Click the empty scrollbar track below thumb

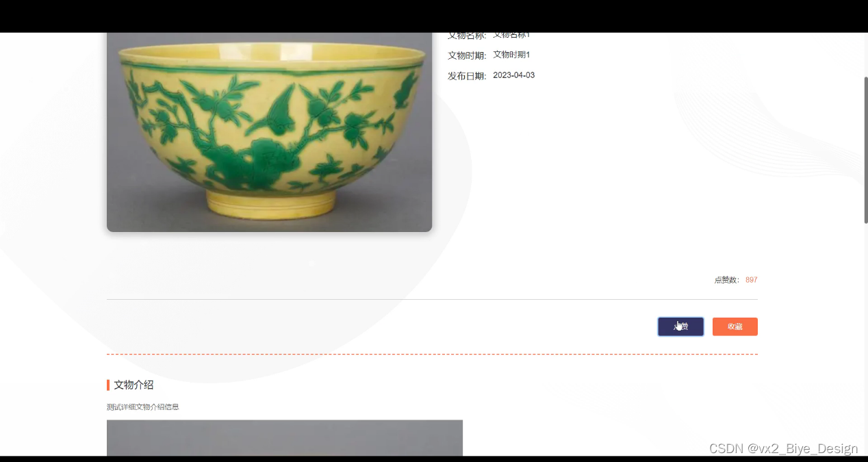pos(865,339)
